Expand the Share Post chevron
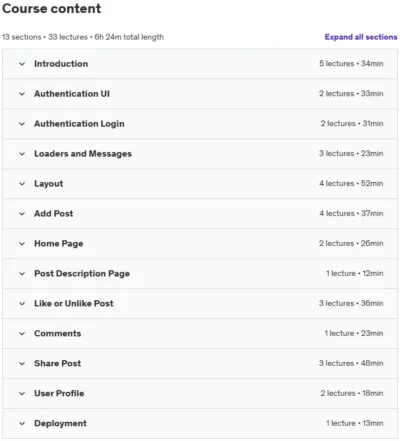The width and height of the screenshot is (400, 441). coord(22,364)
